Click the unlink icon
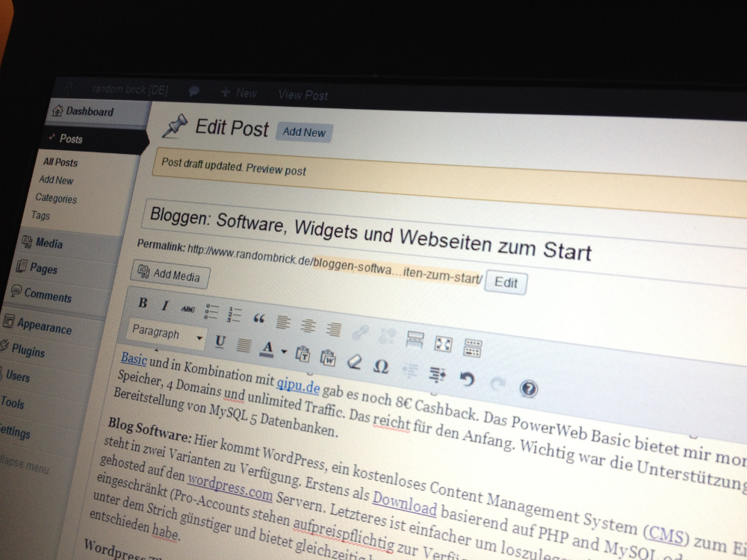747x560 pixels. (x=387, y=336)
